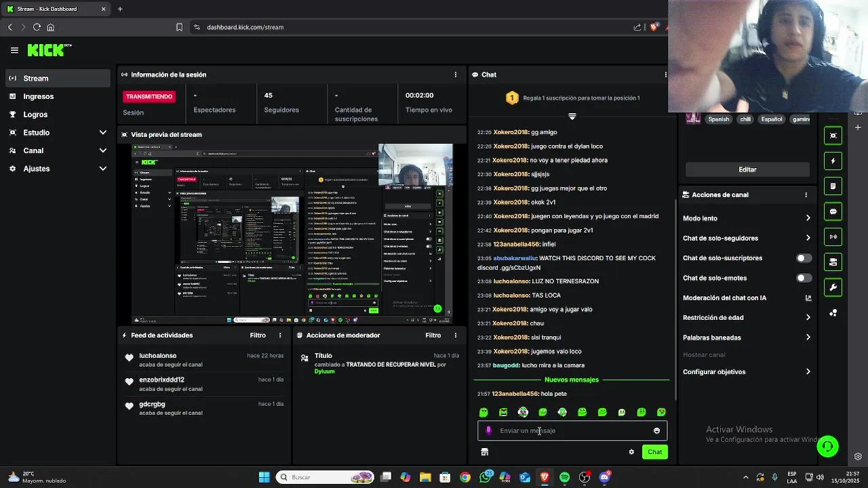Open the Kick hamburger menu
This screenshot has height=488, width=868.
pos(14,50)
